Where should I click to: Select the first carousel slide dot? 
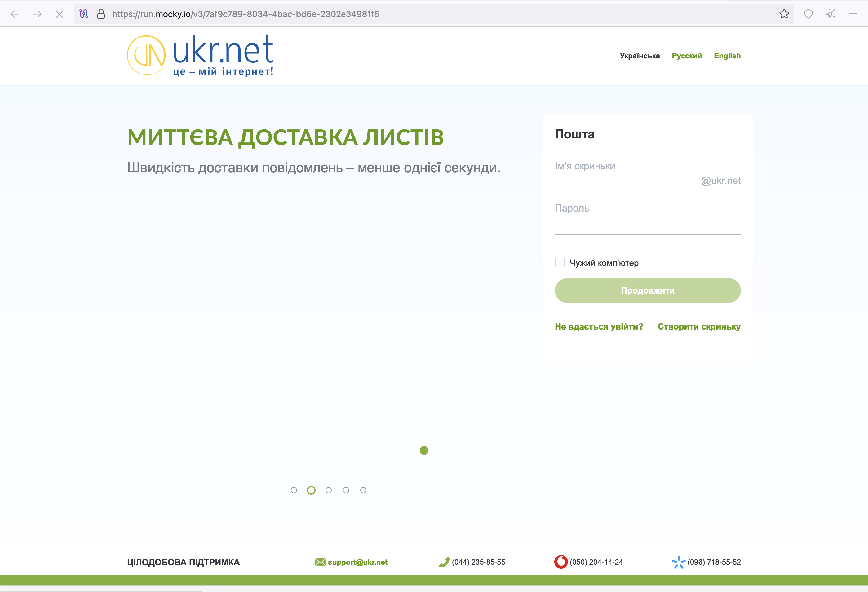294,490
